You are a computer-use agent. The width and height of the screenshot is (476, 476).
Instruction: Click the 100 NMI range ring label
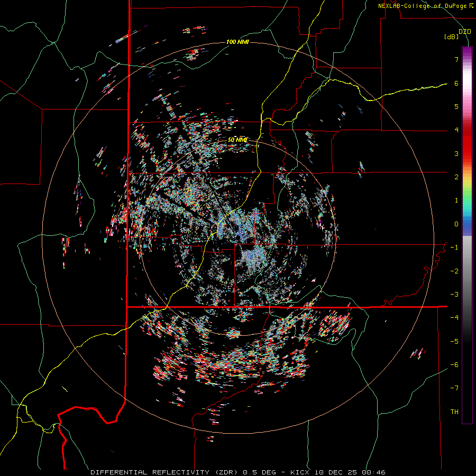click(237, 42)
